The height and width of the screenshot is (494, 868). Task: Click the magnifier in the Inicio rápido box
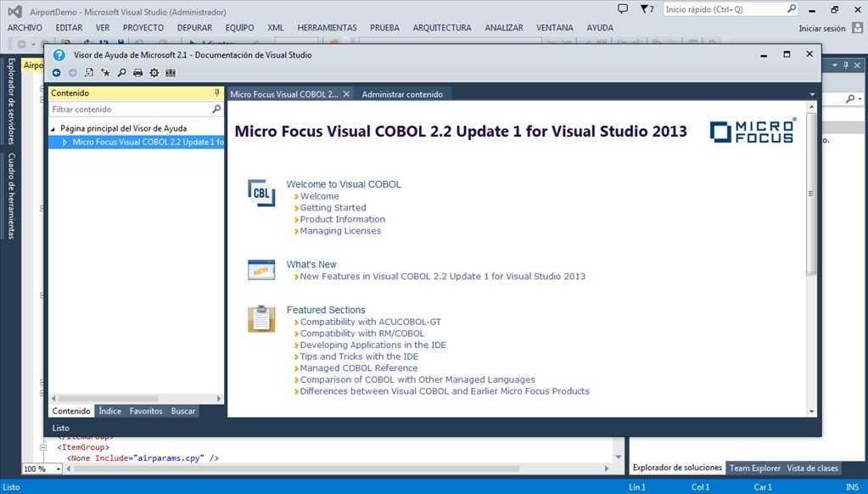pos(792,8)
